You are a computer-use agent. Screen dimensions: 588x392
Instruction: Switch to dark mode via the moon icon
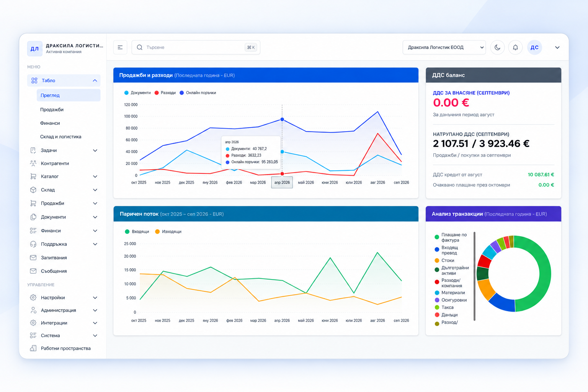(497, 47)
